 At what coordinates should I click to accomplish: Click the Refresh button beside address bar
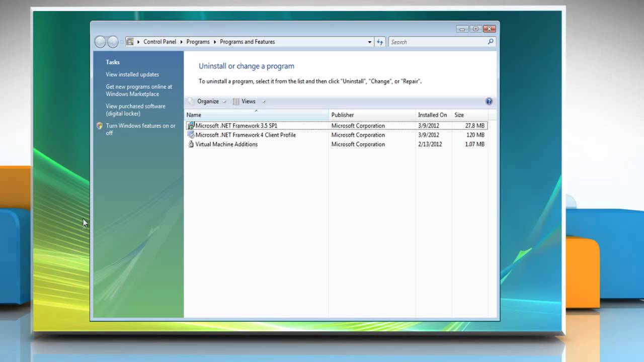point(380,42)
